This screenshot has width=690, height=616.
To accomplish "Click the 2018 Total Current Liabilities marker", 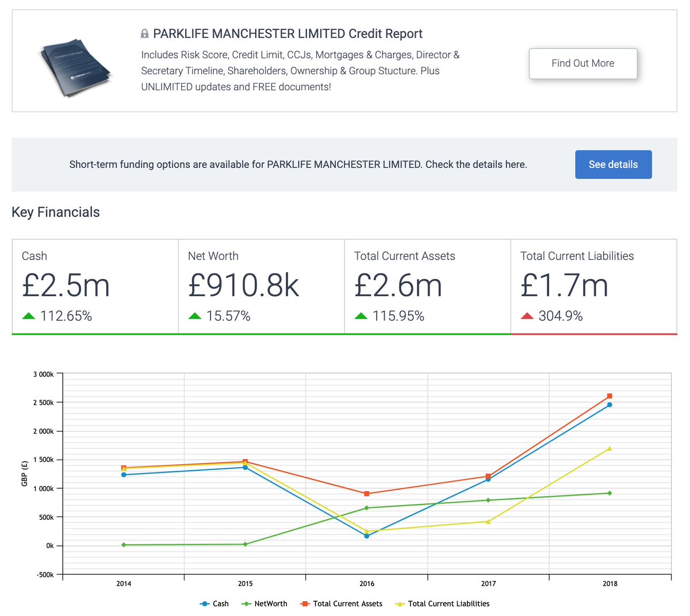I will 609,449.
